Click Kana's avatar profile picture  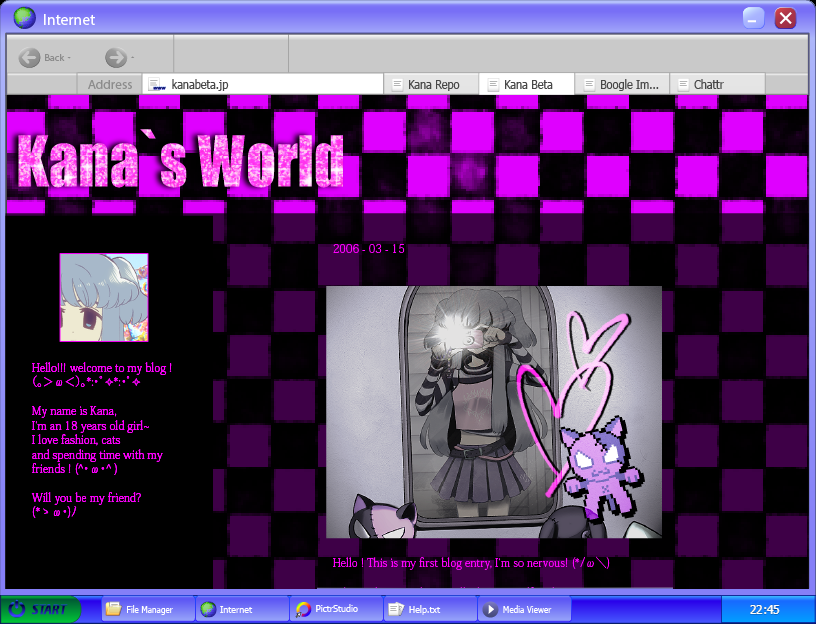pyautogui.click(x=104, y=298)
